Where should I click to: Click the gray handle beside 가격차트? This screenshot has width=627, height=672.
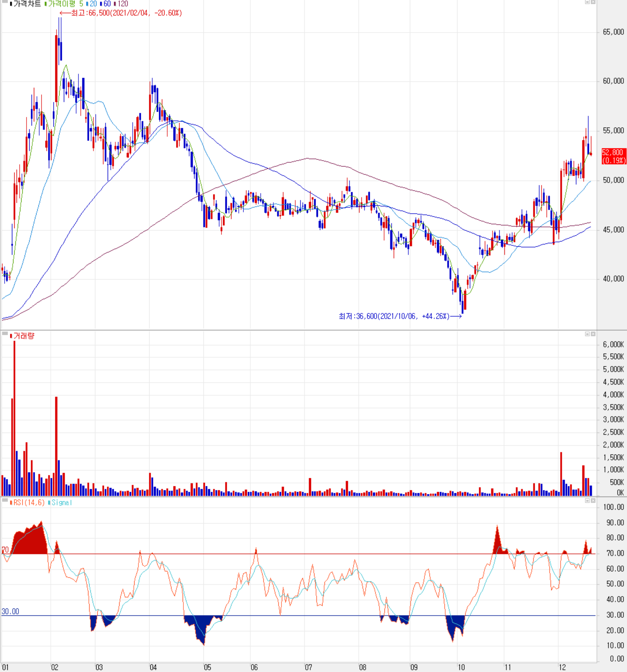click(5, 2)
